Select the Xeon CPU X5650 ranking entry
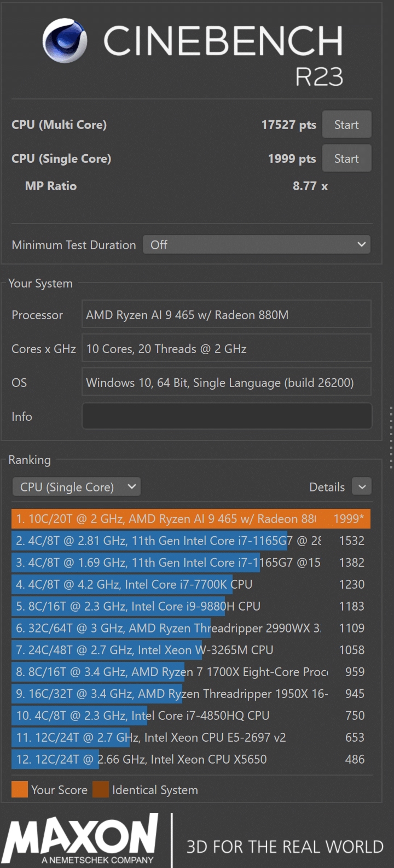The image size is (394, 868). click(190, 759)
